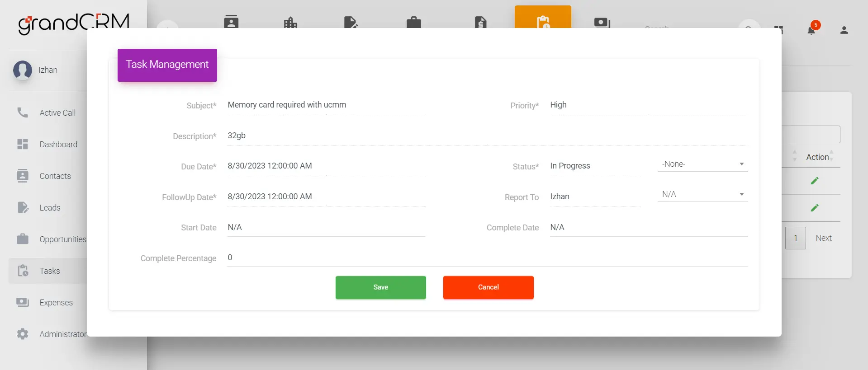Click the Dashboard sidebar icon
Screen dimensions: 868x370
(23, 144)
